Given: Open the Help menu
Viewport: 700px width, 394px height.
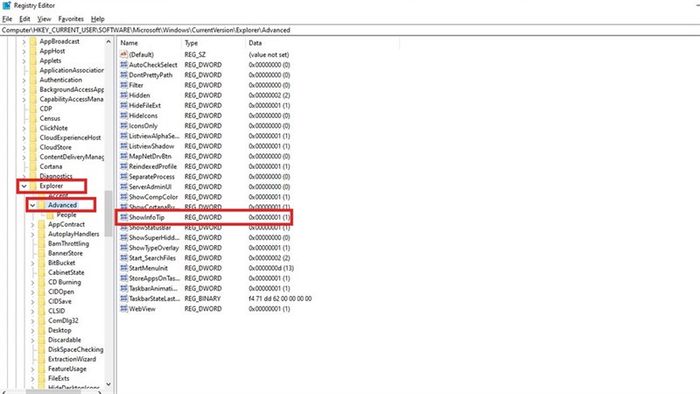Looking at the screenshot, I should (97, 19).
